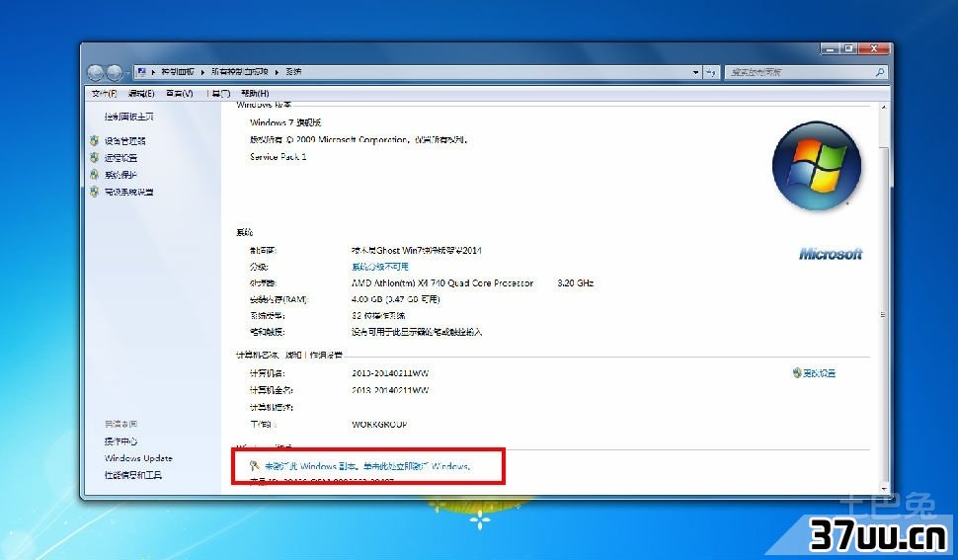This screenshot has width=958, height=560.
Task: Go to 控制面板主页 in the sidebar
Action: [x=129, y=117]
